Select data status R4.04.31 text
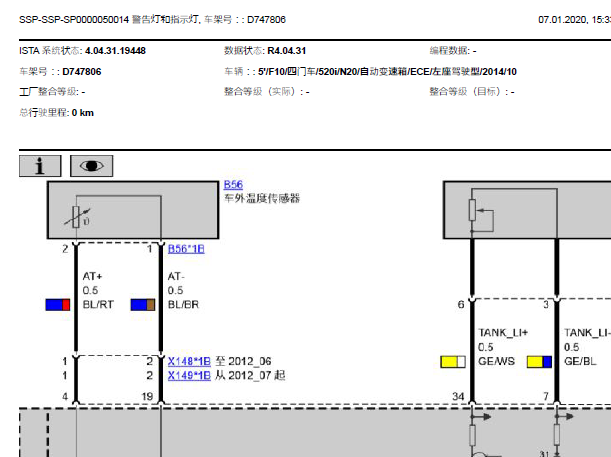This screenshot has width=611, height=457. [x=286, y=51]
